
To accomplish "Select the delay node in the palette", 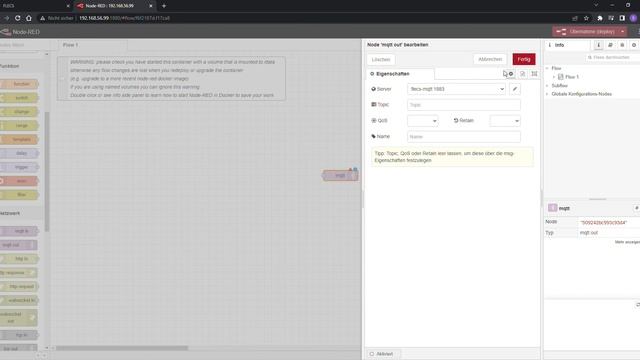I will click(19, 153).
